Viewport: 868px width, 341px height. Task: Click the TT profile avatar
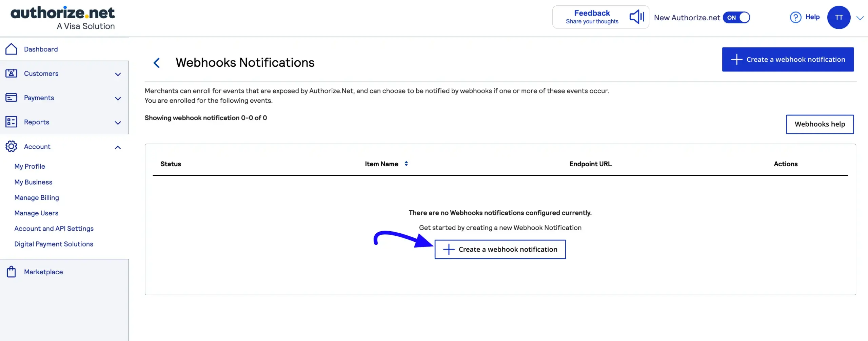(840, 17)
